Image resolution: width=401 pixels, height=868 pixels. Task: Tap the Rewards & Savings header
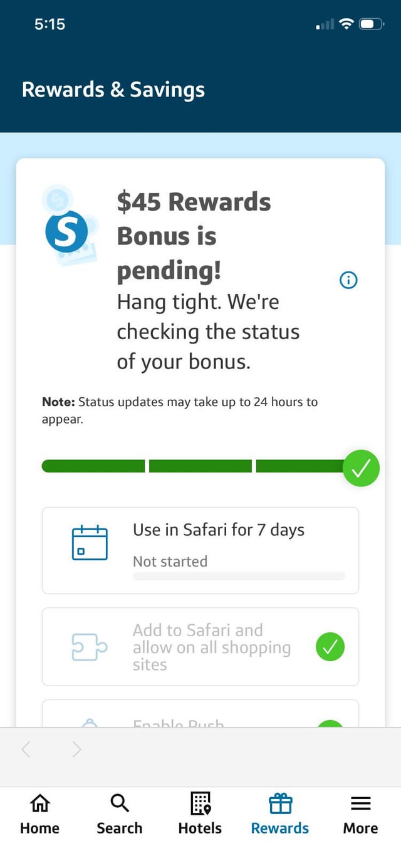(x=113, y=89)
